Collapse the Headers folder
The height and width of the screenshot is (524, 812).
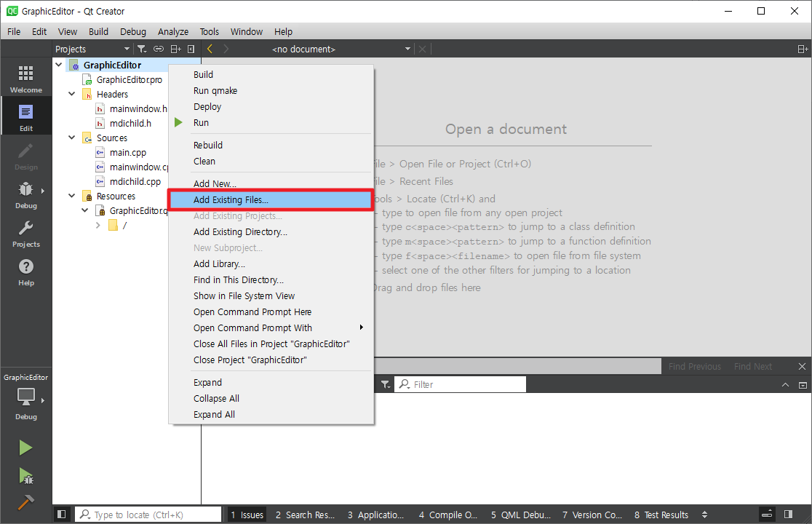[x=71, y=94]
